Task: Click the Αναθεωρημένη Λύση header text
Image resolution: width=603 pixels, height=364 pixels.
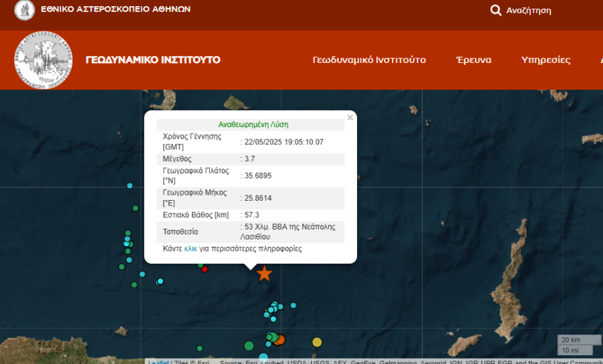Action: [x=253, y=124]
